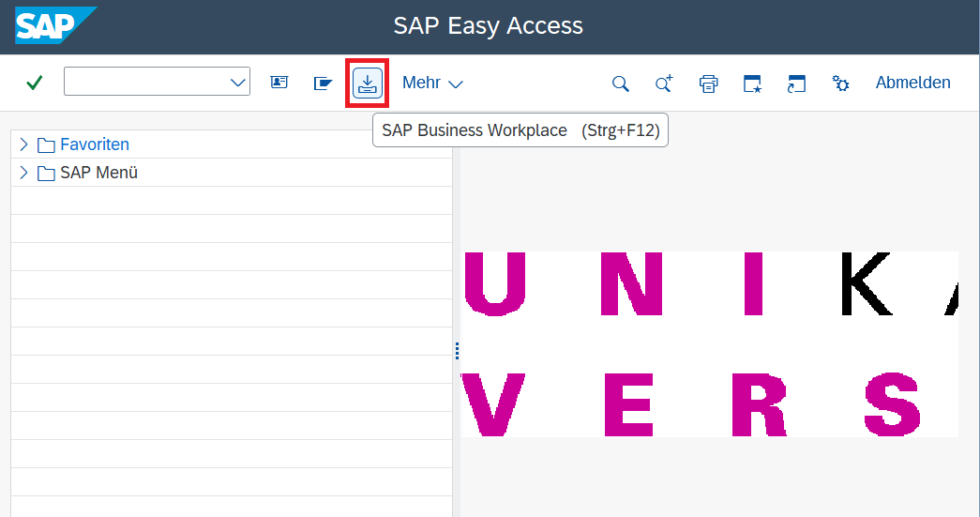Click the folder-flag icon next to user menu
The image size is (980, 517).
(323, 84)
